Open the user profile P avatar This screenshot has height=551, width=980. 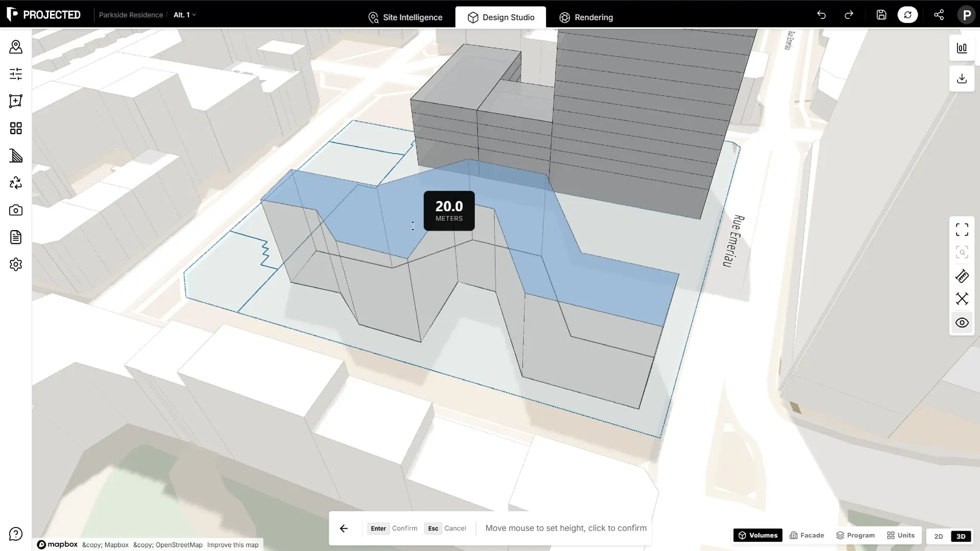[966, 15]
